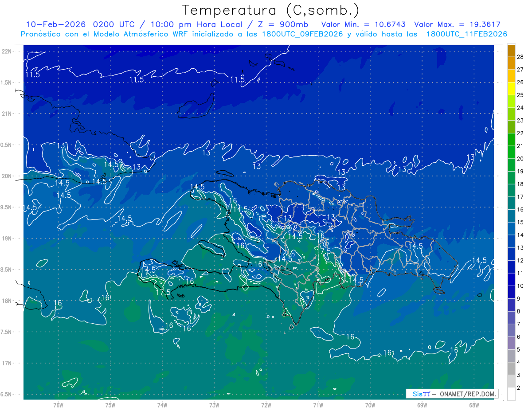
Task: Click the "18N" latitude axis label
Action: pyautogui.click(x=7, y=301)
